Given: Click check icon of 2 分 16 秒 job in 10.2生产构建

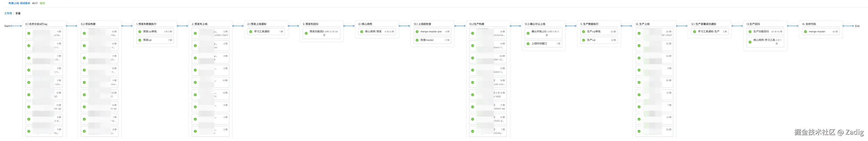Looking at the screenshot, I should coord(472,95).
